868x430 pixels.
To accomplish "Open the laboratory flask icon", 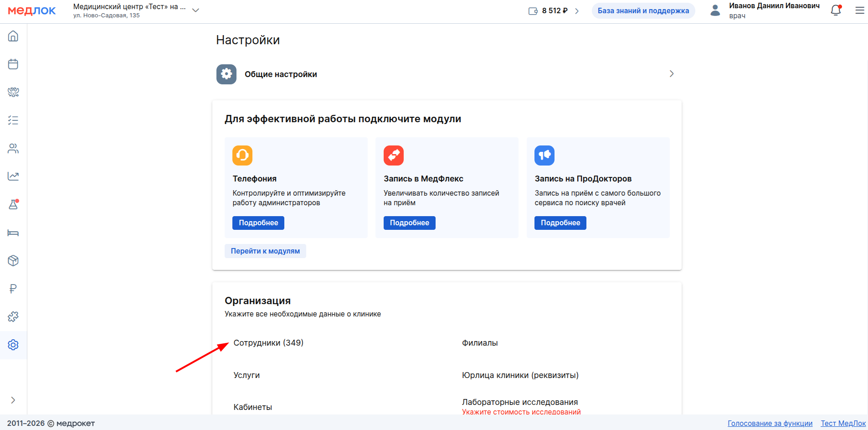I will (13, 205).
